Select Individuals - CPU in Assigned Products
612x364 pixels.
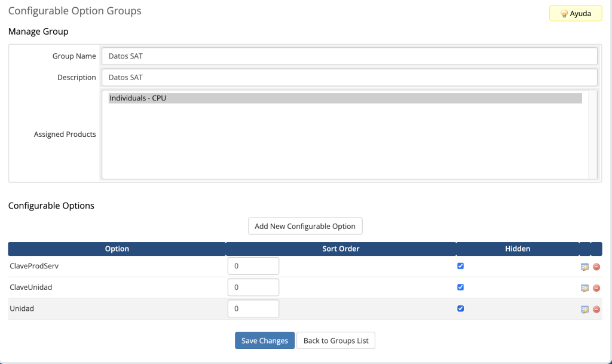point(345,98)
